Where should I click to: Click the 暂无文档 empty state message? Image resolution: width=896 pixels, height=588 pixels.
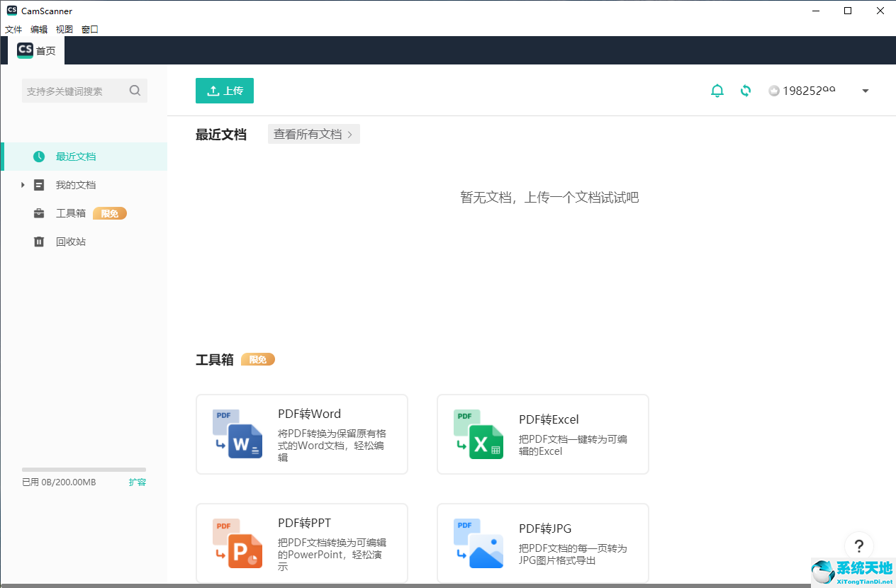point(549,198)
